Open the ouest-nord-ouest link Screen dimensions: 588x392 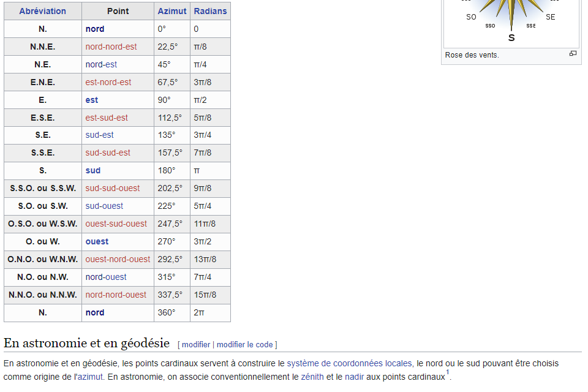(x=118, y=259)
